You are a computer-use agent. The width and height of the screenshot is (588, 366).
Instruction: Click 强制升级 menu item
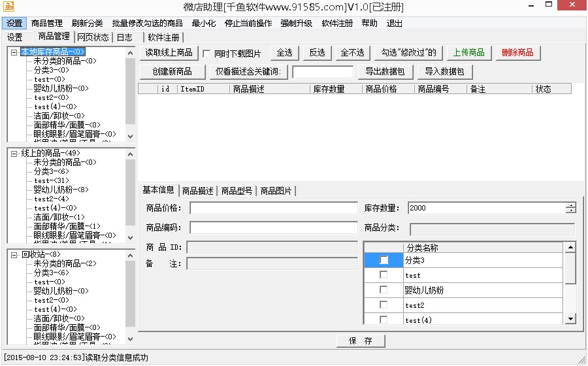pyautogui.click(x=296, y=24)
